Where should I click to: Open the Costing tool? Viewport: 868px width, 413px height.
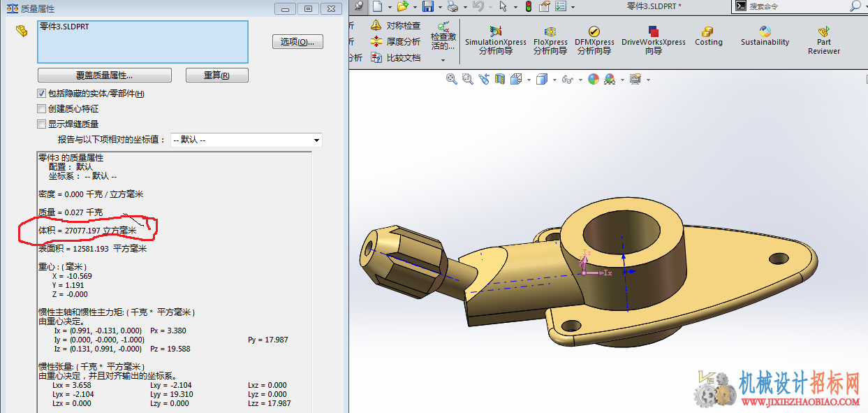pos(708,36)
